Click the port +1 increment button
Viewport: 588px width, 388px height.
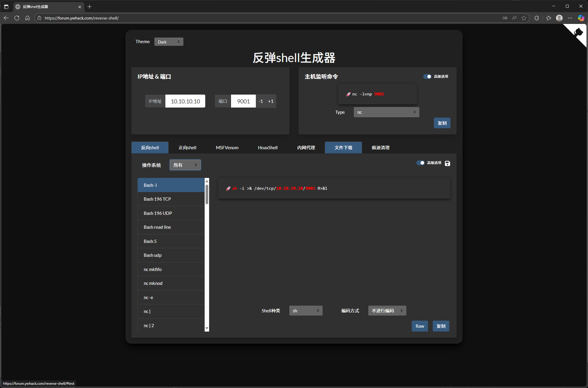click(x=271, y=101)
